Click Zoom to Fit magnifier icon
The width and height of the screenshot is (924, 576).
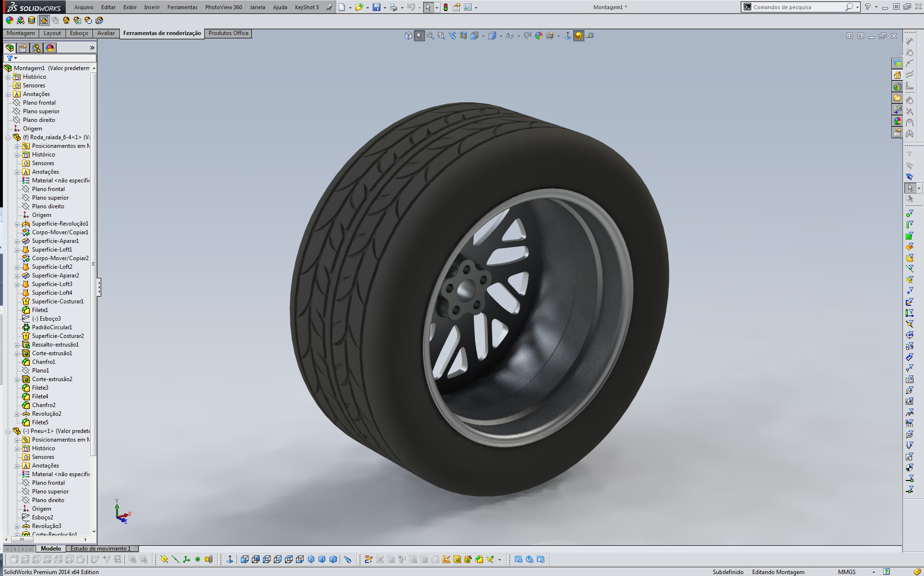click(x=430, y=36)
